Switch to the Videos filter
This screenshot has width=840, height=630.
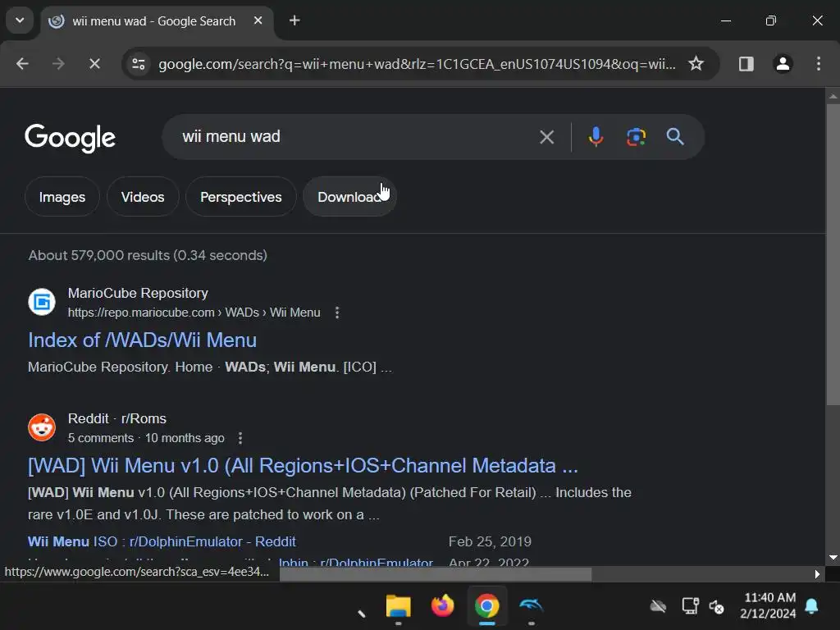click(143, 197)
